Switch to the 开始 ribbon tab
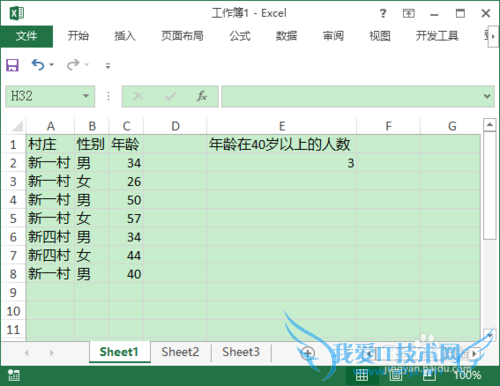The image size is (500, 386). coord(78,36)
